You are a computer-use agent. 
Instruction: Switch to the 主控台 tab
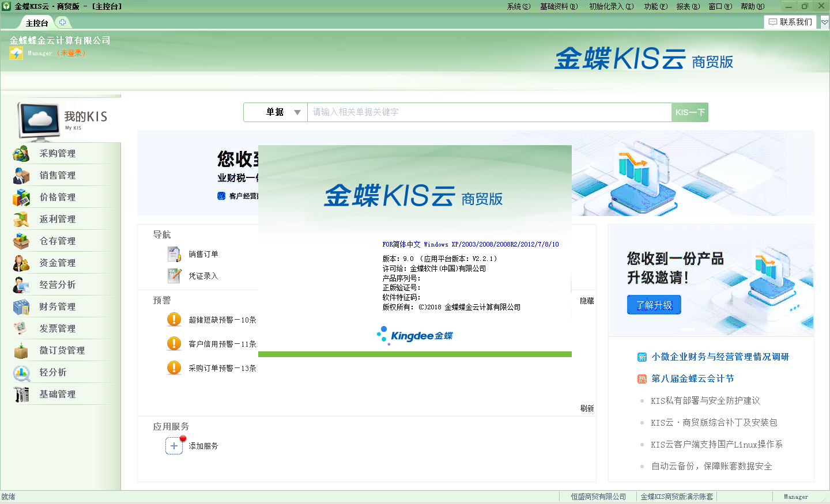tap(37, 23)
